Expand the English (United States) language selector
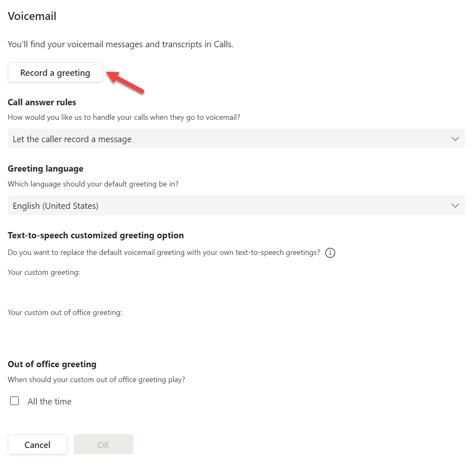Screen dimensions: 476x465 [236, 205]
